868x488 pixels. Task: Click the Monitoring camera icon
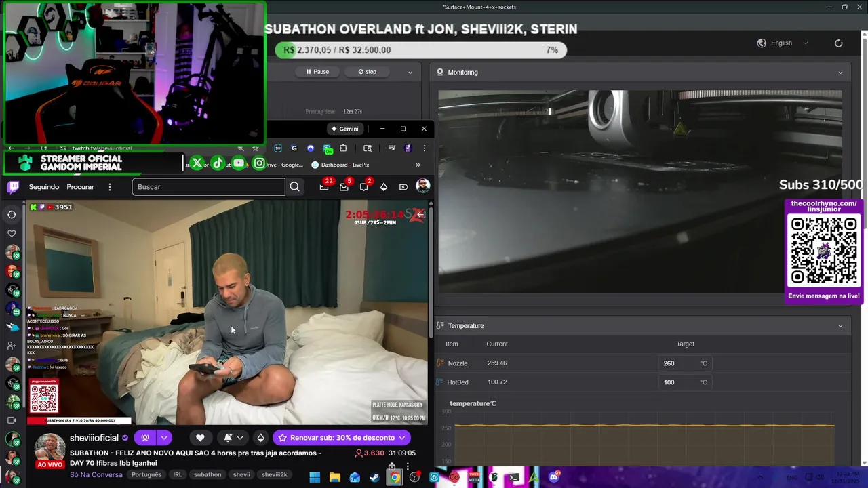pyautogui.click(x=440, y=73)
